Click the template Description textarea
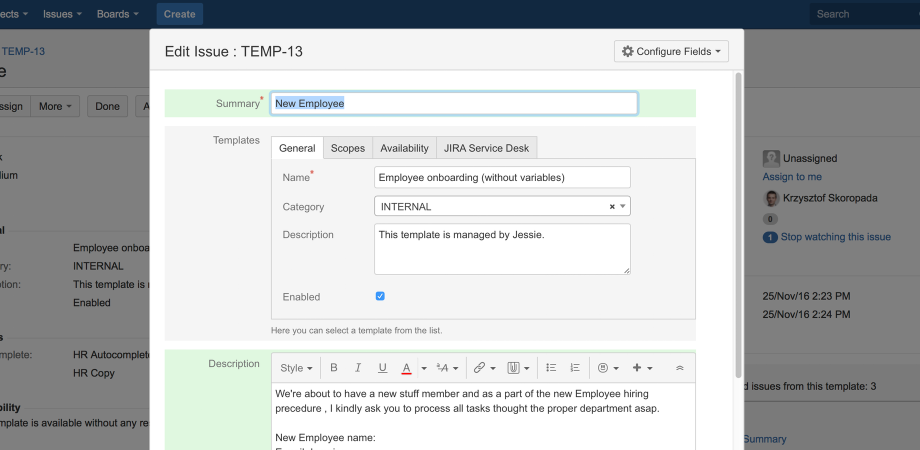 [x=502, y=249]
